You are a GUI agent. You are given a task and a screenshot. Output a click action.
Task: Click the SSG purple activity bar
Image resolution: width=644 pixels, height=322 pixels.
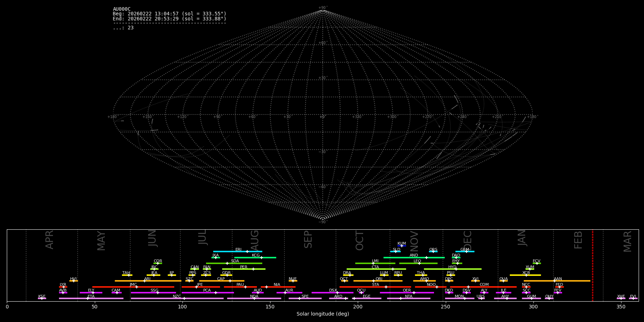(153, 293)
